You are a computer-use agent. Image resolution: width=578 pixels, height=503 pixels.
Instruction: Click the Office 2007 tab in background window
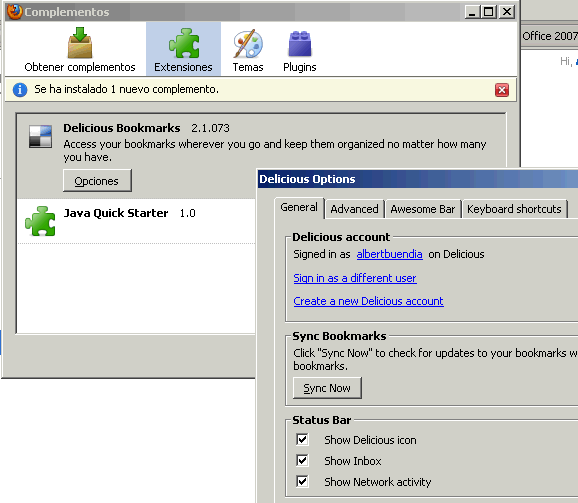(550, 36)
